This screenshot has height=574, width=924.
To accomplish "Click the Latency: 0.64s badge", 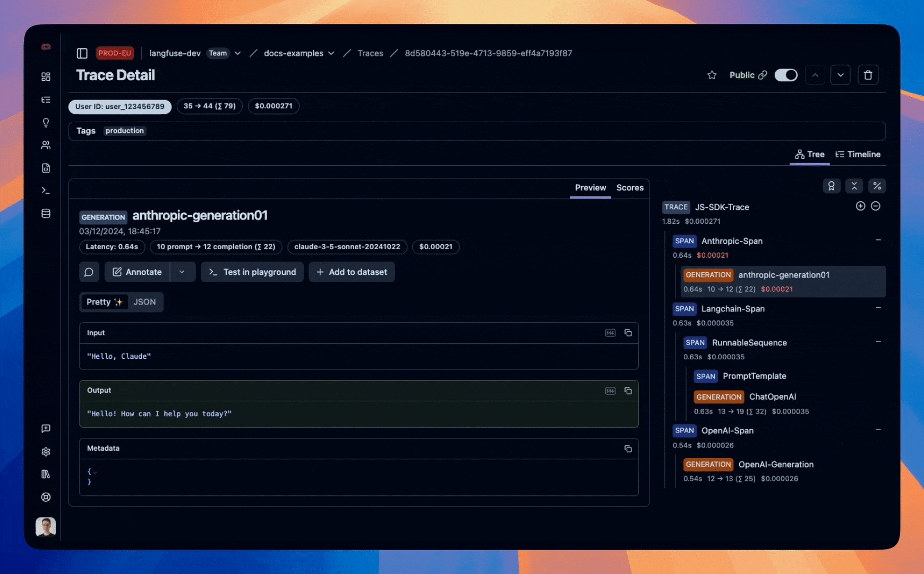I will tap(112, 247).
